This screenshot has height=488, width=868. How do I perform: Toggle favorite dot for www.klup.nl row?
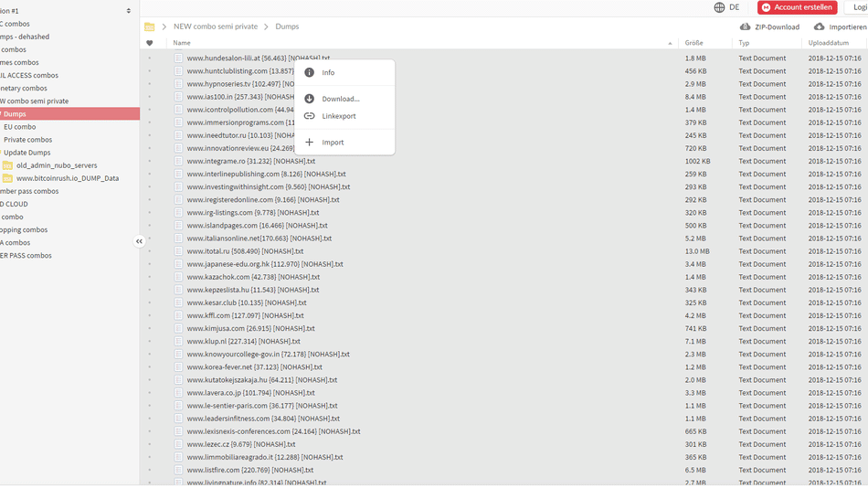[150, 341]
